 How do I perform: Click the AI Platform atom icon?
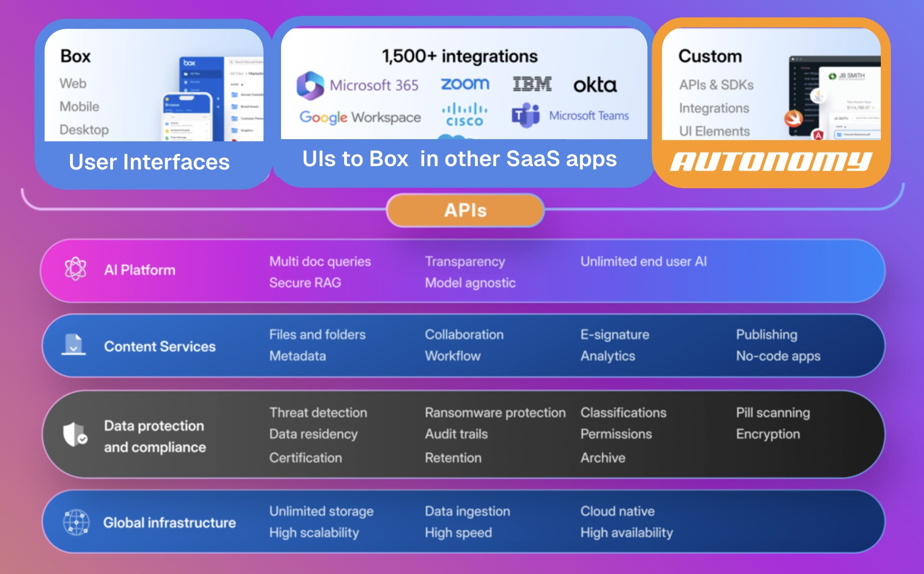coord(76,269)
